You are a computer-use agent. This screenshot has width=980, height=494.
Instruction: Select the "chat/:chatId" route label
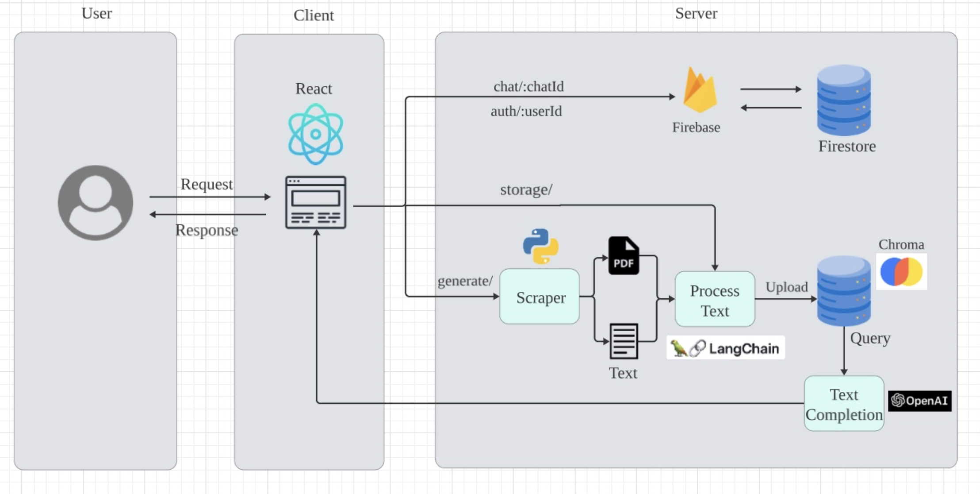(528, 86)
